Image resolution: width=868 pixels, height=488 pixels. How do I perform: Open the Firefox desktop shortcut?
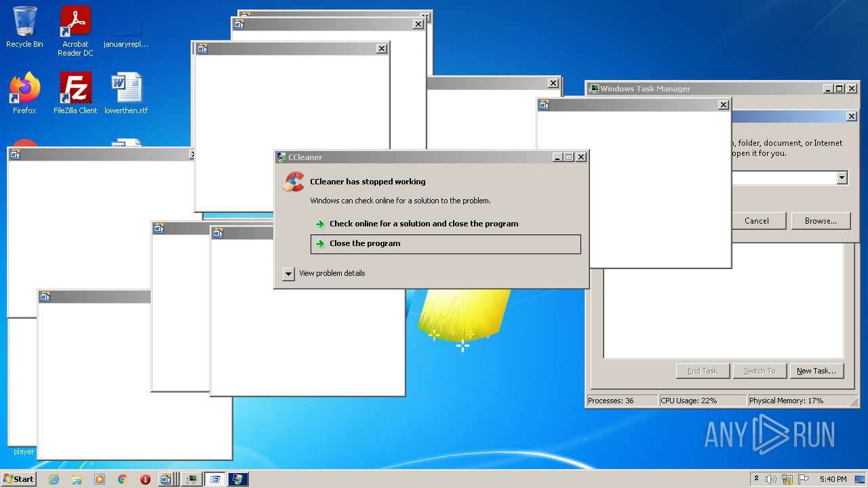point(24,93)
